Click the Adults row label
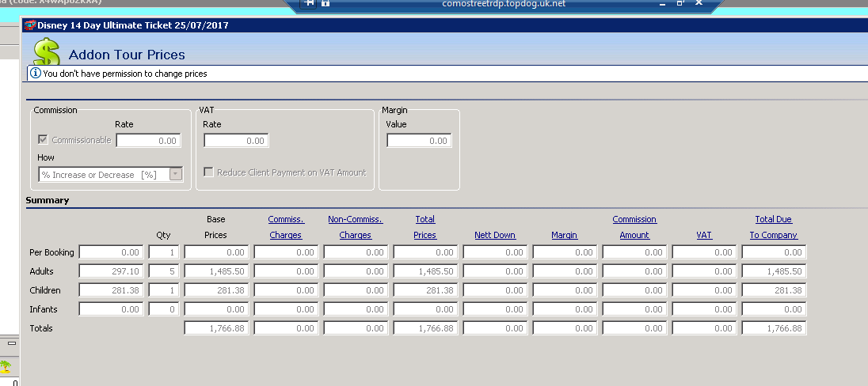The image size is (868, 386). pos(41,271)
